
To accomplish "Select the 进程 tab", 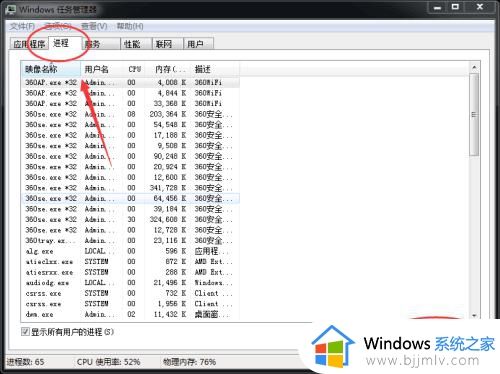I will [65, 43].
